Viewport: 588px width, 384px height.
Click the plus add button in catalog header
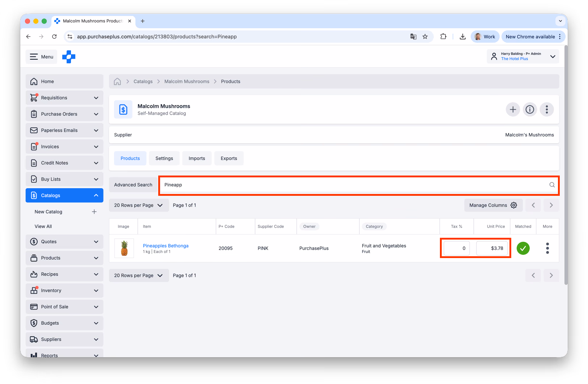pyautogui.click(x=513, y=109)
